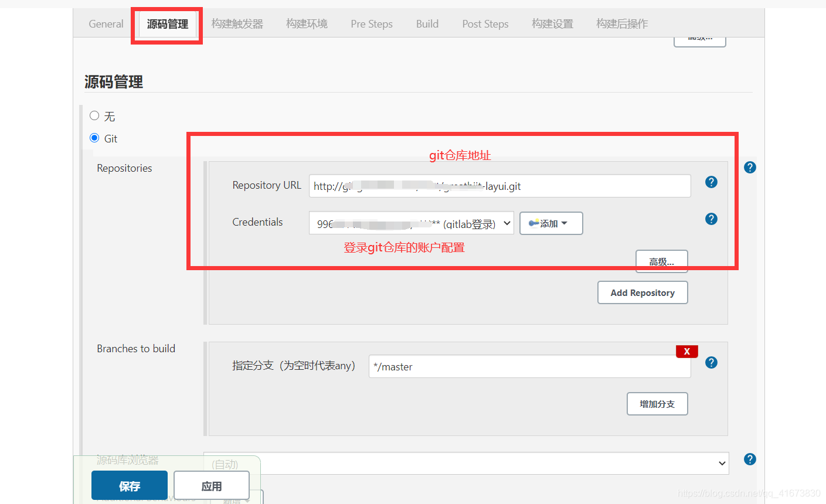Open help icon for 源码库浏览器
826x504 pixels.
click(750, 459)
